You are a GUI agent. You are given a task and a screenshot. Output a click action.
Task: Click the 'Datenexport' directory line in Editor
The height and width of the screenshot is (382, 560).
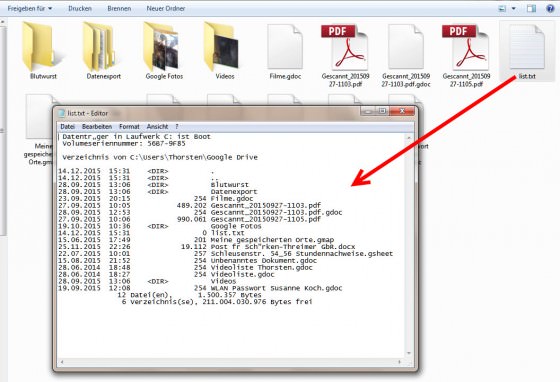click(158, 192)
